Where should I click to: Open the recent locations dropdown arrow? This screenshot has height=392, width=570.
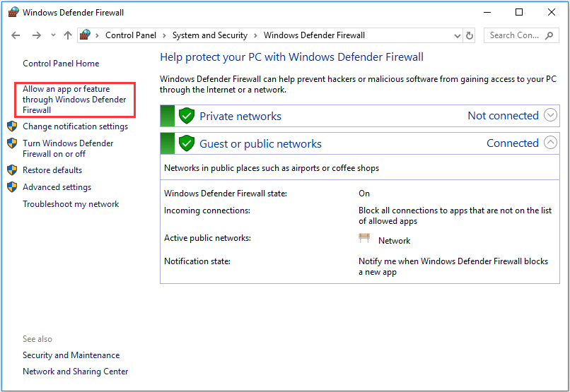coord(54,35)
